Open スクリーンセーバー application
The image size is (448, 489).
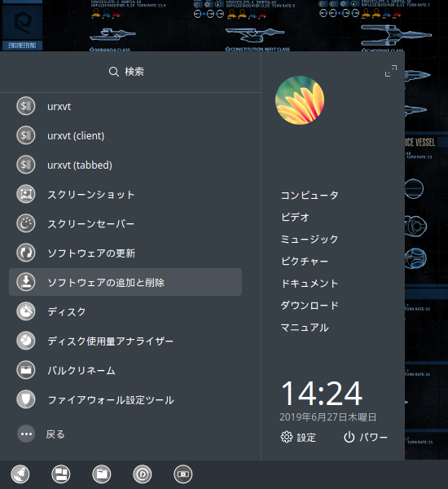coord(125,223)
